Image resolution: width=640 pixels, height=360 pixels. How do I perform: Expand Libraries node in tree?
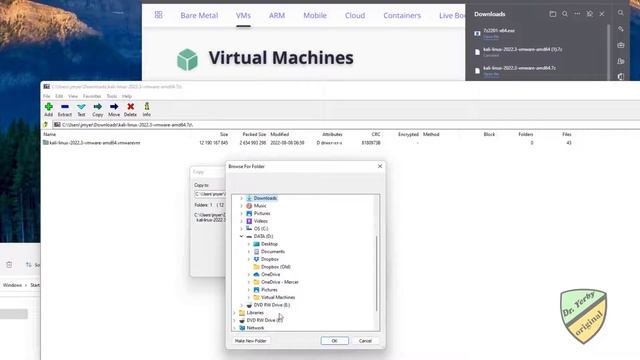tap(234, 313)
